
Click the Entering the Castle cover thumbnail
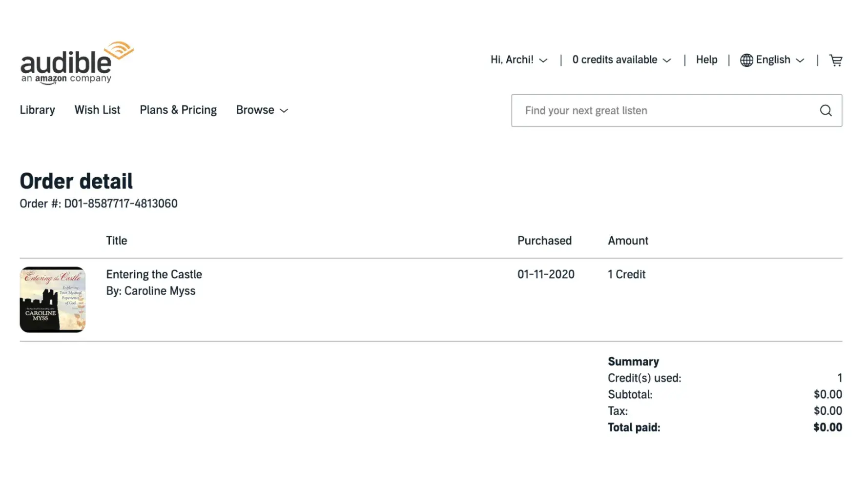[53, 300]
